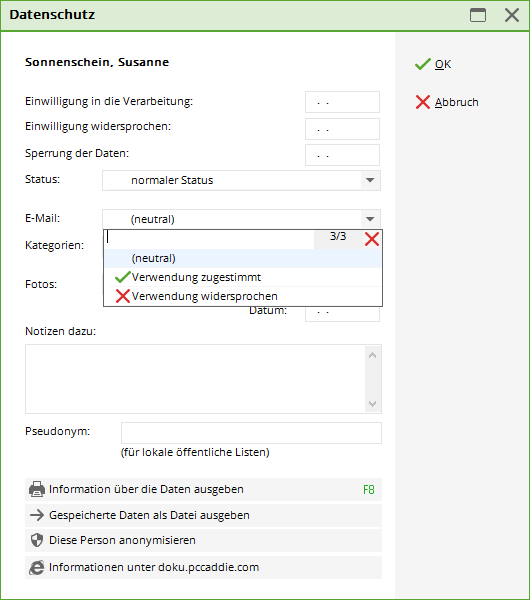Expand the Status dropdown arrow
This screenshot has height=600, width=530.
tap(370, 180)
